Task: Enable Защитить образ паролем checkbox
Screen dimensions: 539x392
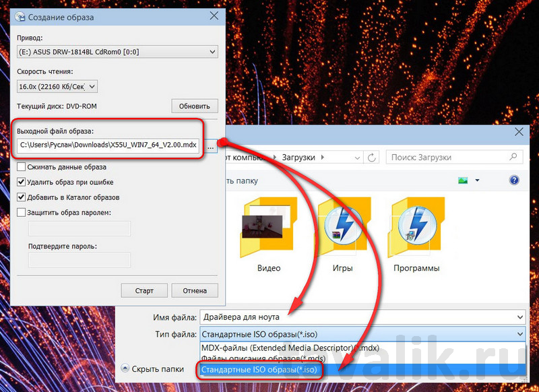Action: click(22, 212)
